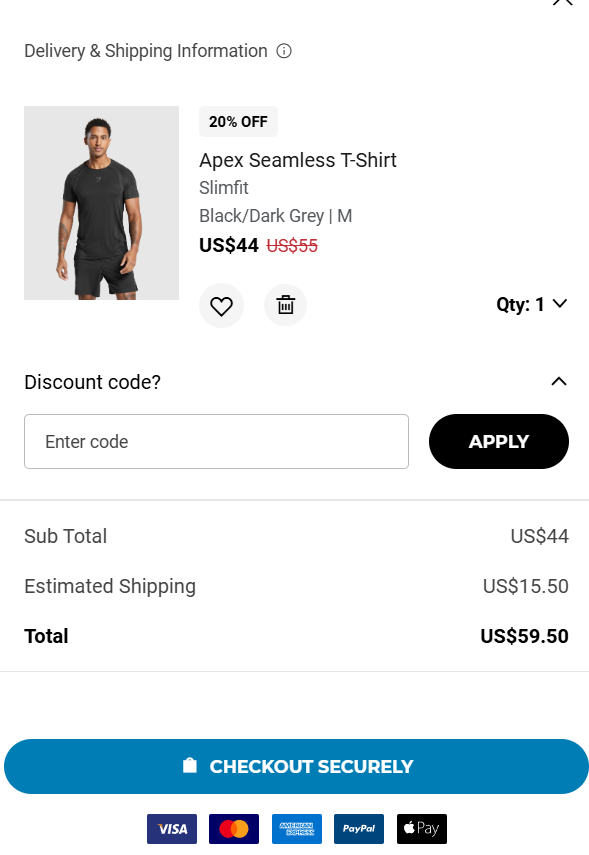This screenshot has width=589, height=855.
Task: Click the Mastercard payment icon
Action: coord(234,829)
